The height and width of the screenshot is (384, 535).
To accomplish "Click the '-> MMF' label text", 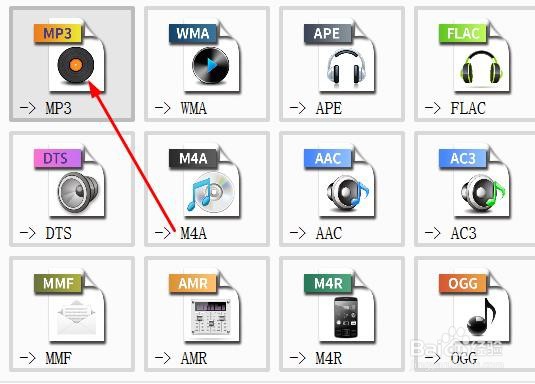I will click(46, 358).
